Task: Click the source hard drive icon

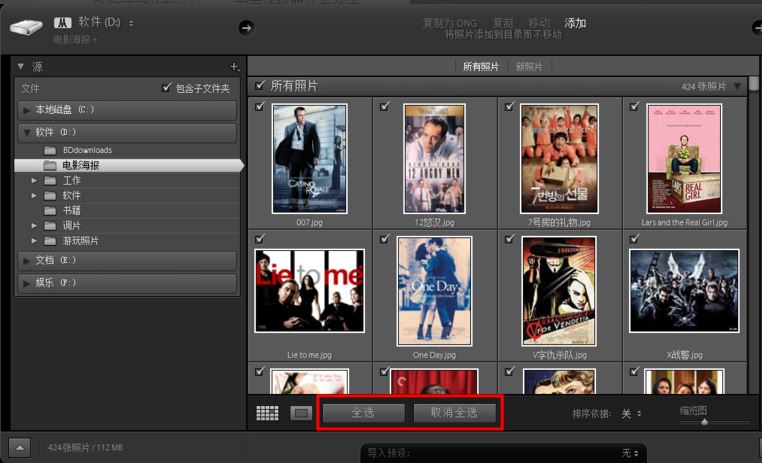Action: (x=26, y=26)
